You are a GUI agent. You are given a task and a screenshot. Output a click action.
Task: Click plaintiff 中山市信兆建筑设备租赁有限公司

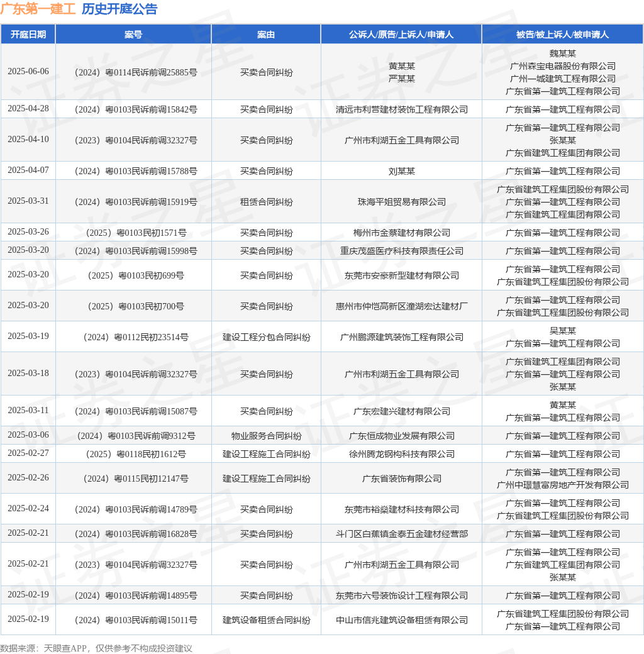[401, 621]
